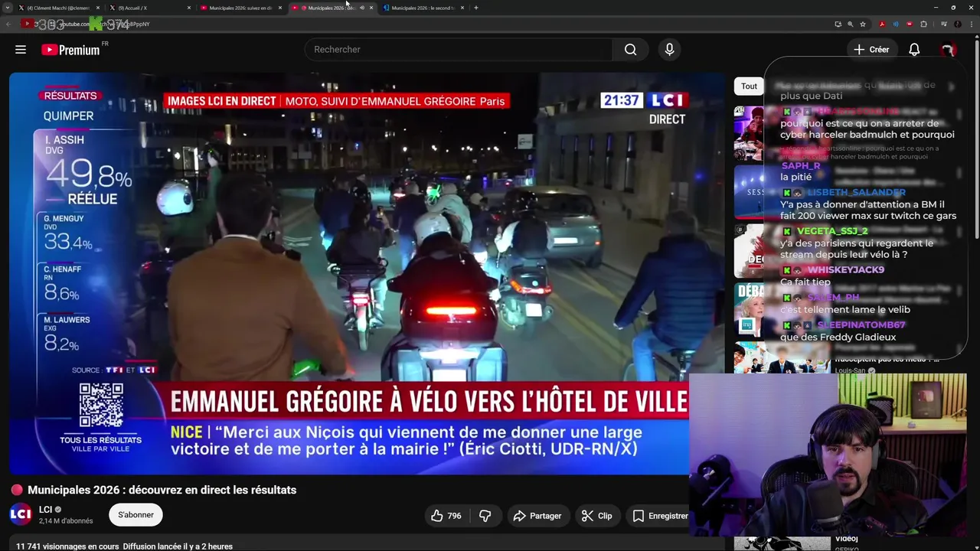Click the video title 'Municipales 2026 : découvrez en direct'
The height and width of the screenshot is (551, 980).
pyautogui.click(x=162, y=491)
